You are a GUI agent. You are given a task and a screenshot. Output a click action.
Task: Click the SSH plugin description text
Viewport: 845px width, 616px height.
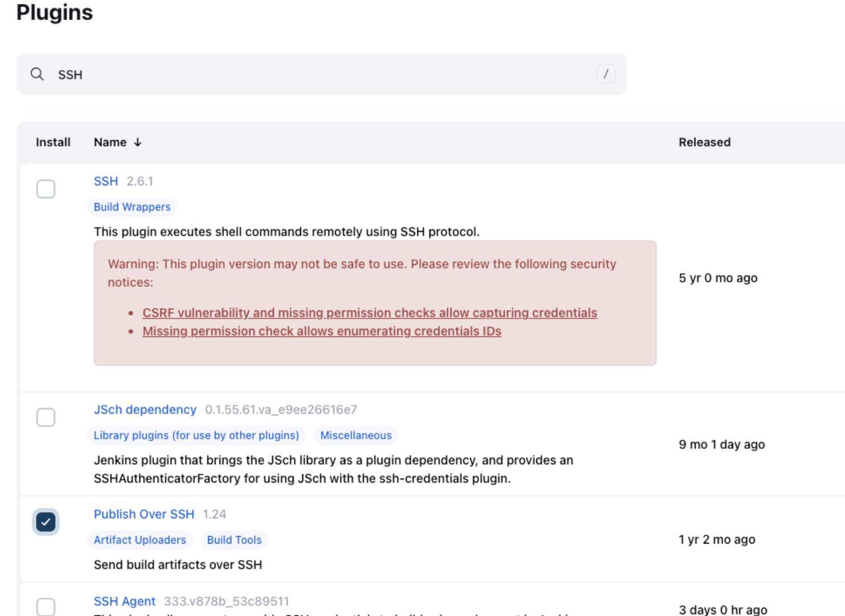287,232
